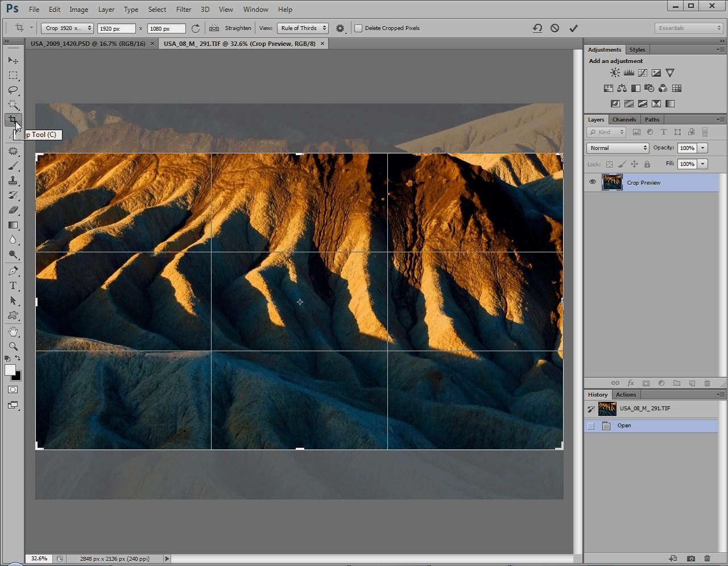Open the Filter menu
Image resolution: width=728 pixels, height=566 pixels.
coord(183,9)
